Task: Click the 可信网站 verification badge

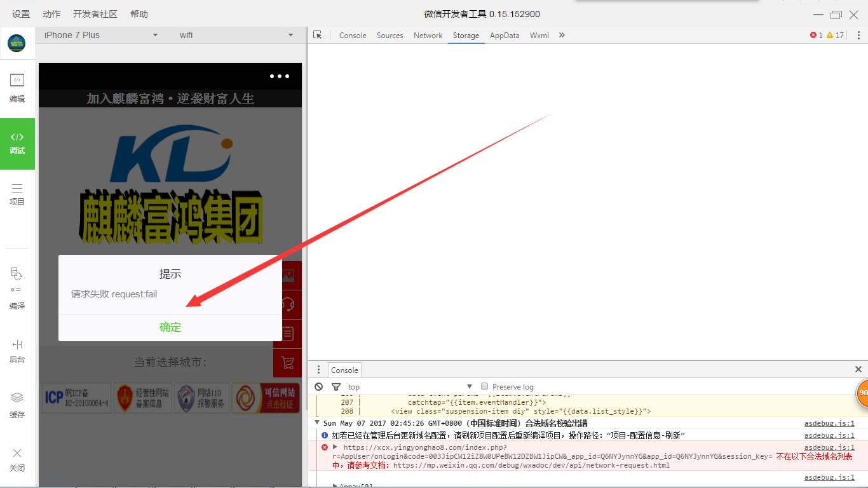Action: [266, 398]
